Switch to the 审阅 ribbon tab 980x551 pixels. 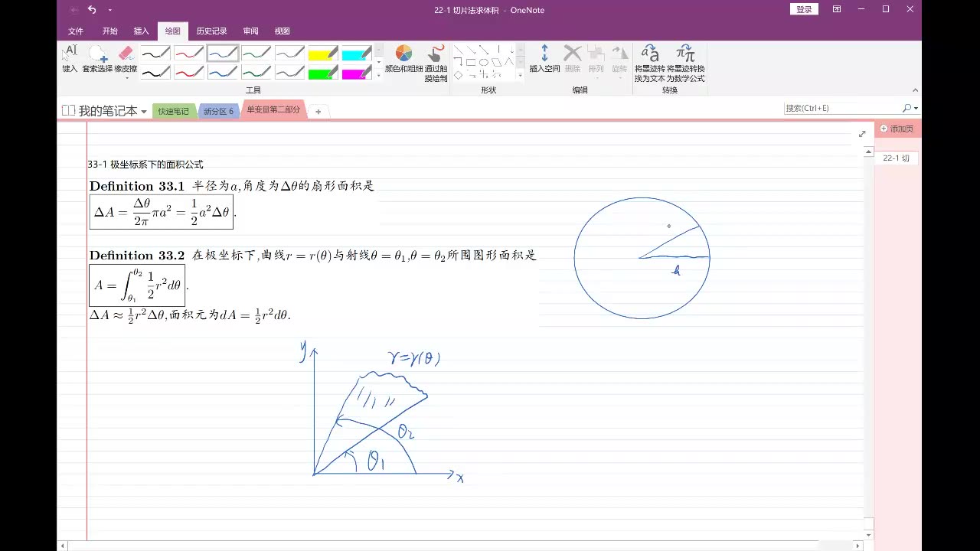click(250, 31)
